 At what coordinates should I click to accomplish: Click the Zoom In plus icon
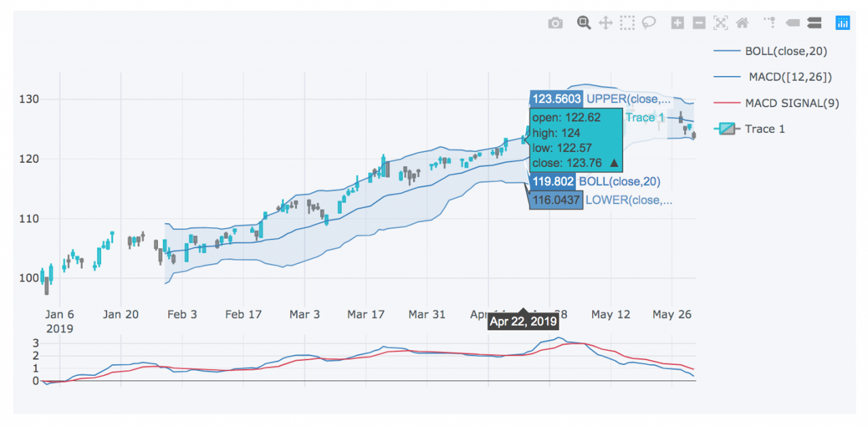(677, 23)
